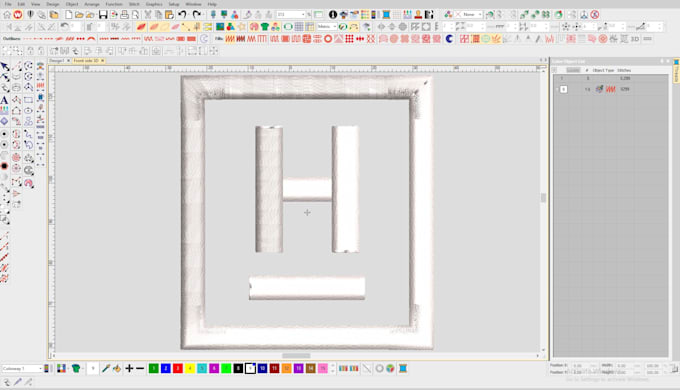
Task: Click the Home icon in the toolbar
Action: tap(7, 15)
